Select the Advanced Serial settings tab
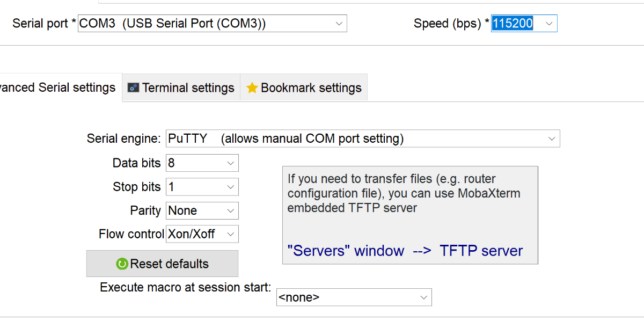 [58, 88]
